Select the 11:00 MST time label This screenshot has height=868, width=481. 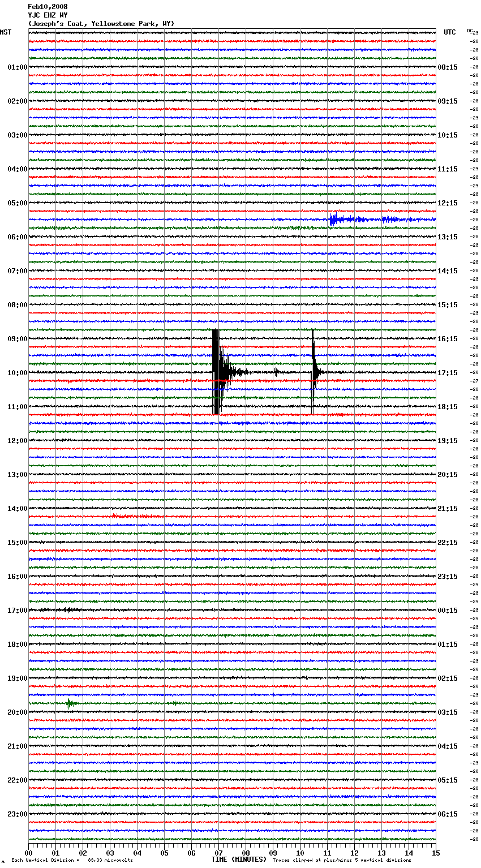coord(18,407)
